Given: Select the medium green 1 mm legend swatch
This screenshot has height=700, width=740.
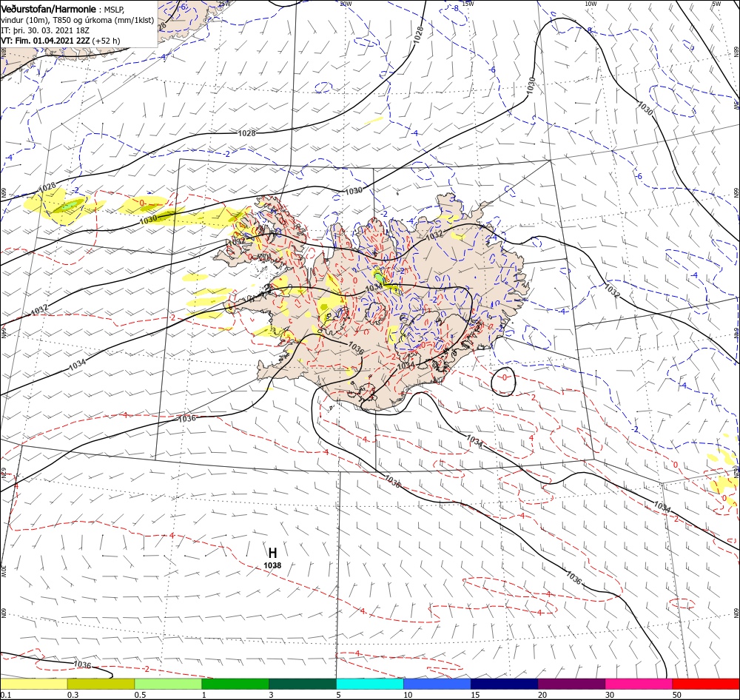Looking at the screenshot, I should pyautogui.click(x=235, y=684).
